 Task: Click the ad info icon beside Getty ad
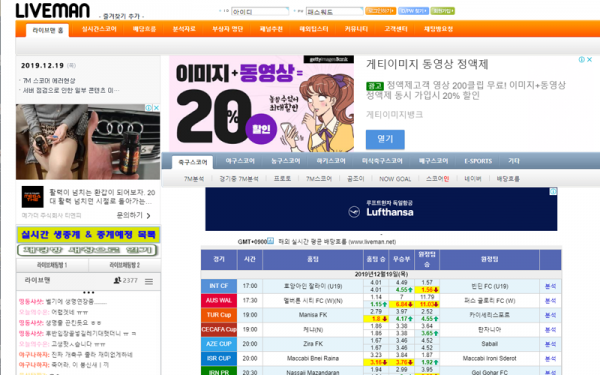[582, 59]
